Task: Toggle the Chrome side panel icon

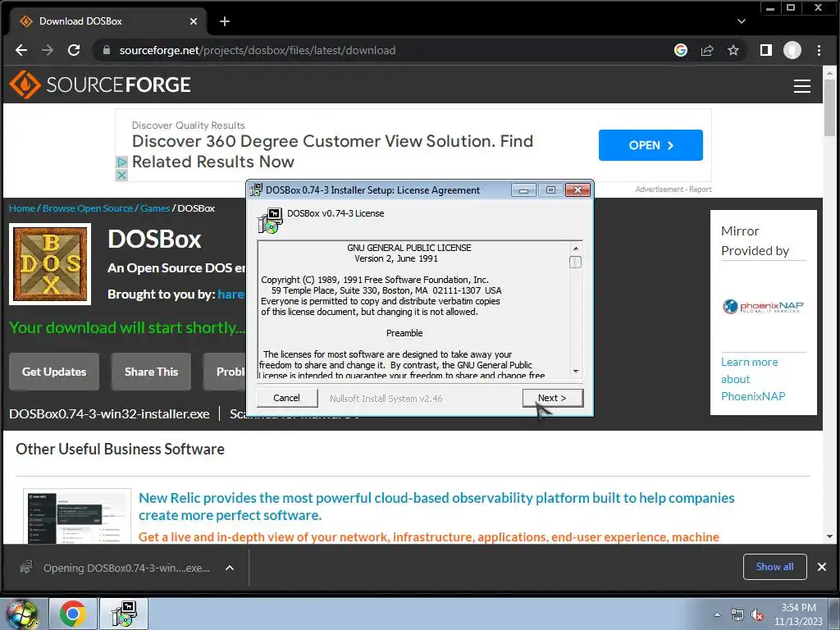Action: [766, 50]
